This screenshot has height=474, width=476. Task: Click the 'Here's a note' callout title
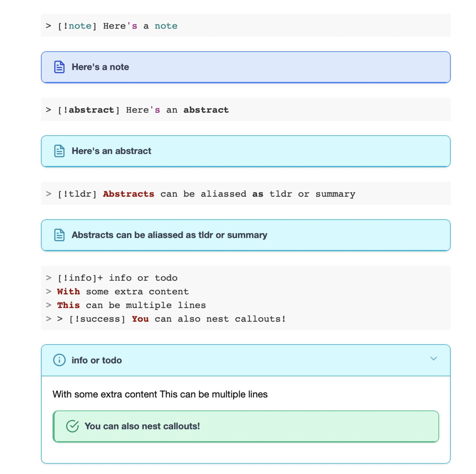pyautogui.click(x=100, y=67)
